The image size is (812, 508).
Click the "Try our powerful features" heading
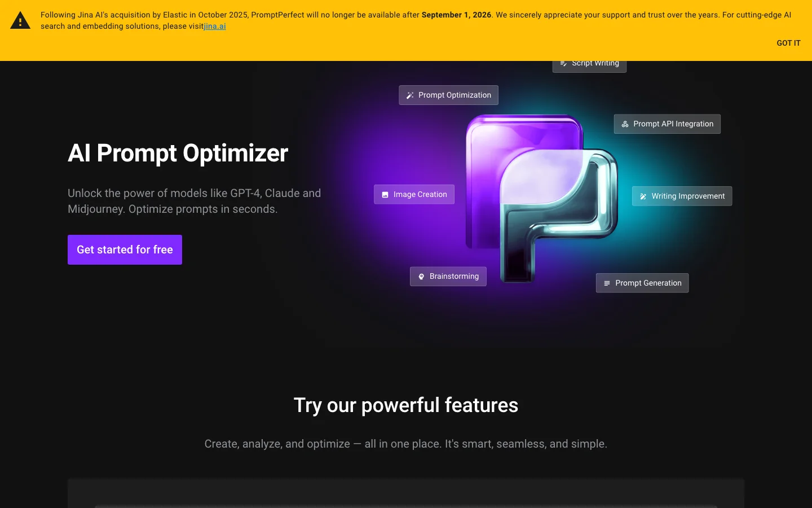pyautogui.click(x=406, y=405)
